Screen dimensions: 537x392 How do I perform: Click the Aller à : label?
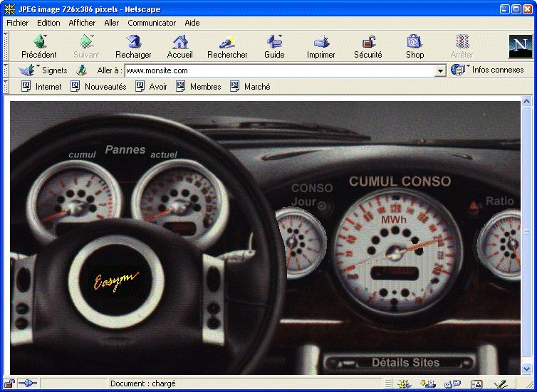[110, 70]
